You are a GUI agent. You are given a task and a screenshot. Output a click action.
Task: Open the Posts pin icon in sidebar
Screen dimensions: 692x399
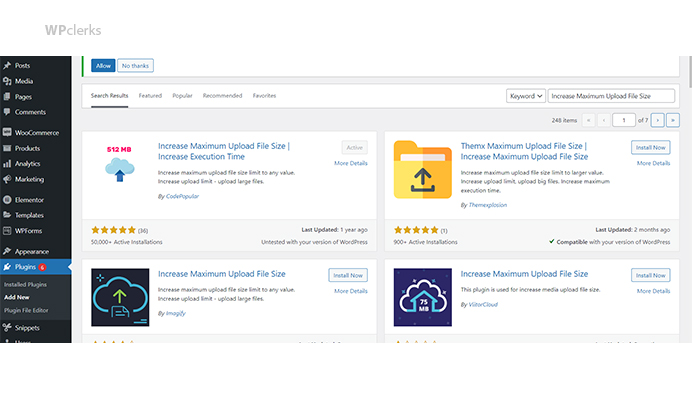click(7, 65)
